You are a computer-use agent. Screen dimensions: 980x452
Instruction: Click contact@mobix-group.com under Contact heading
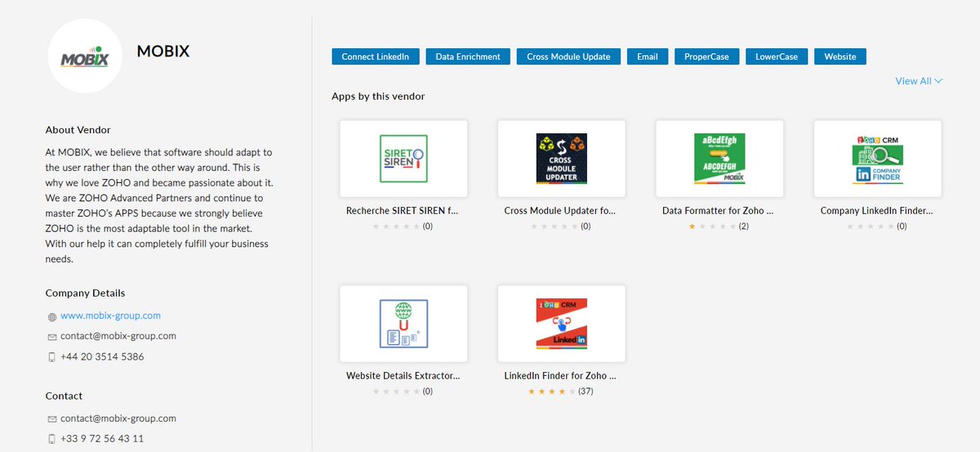pyautogui.click(x=118, y=418)
